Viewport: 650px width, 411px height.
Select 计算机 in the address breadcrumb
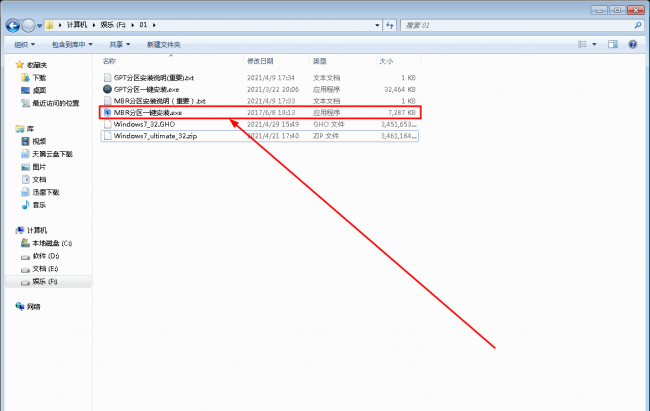point(77,25)
